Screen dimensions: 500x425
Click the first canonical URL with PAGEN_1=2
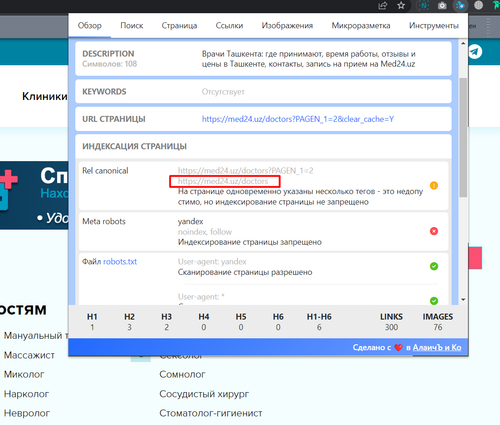pyautogui.click(x=246, y=171)
